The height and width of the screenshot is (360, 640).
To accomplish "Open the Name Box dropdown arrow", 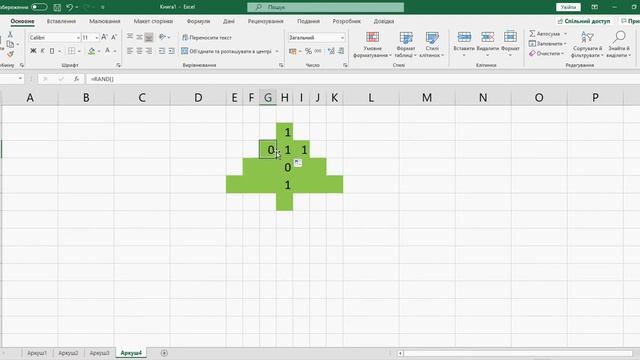I will [20, 78].
